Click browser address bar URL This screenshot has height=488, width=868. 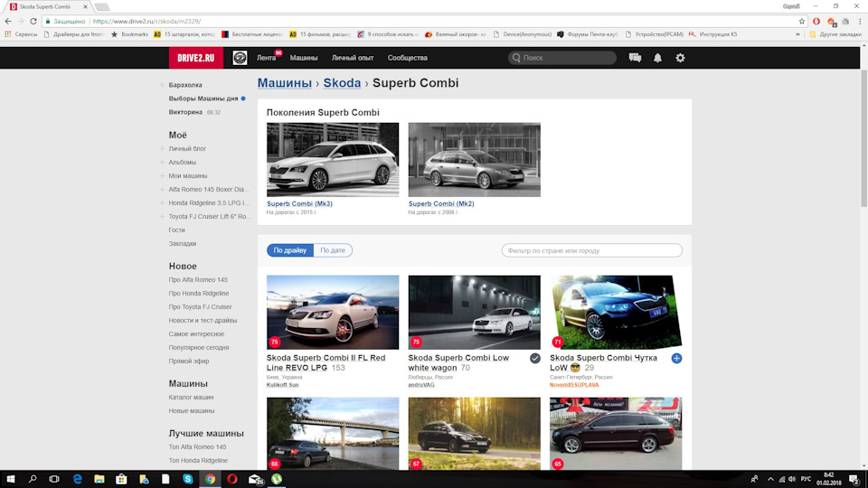(146, 21)
